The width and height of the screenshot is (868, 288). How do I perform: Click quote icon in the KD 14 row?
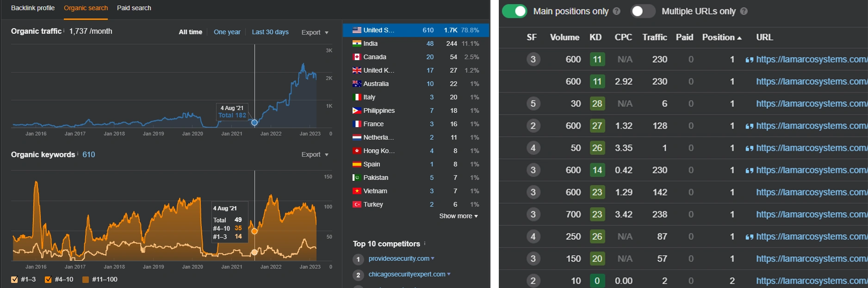[x=750, y=171]
